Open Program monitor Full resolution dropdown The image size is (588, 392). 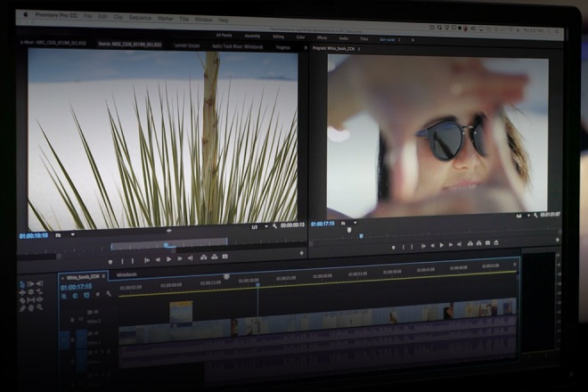pyautogui.click(x=523, y=216)
